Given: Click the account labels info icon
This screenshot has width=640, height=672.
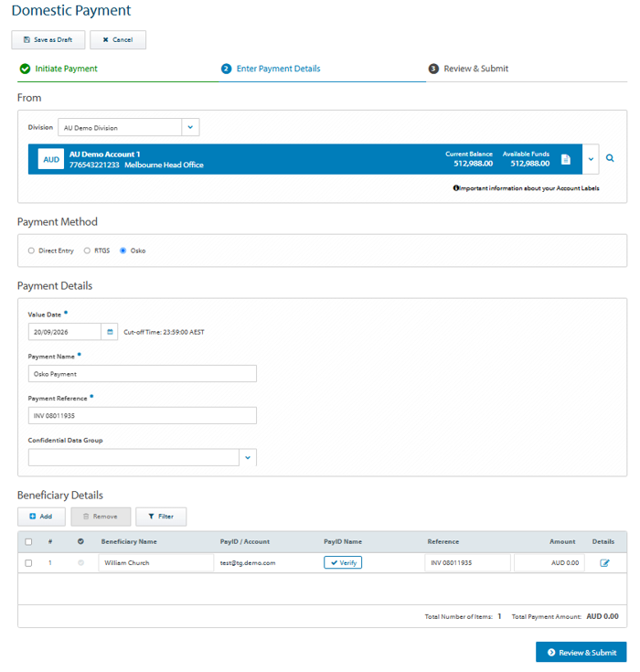Looking at the screenshot, I should pos(455,187).
